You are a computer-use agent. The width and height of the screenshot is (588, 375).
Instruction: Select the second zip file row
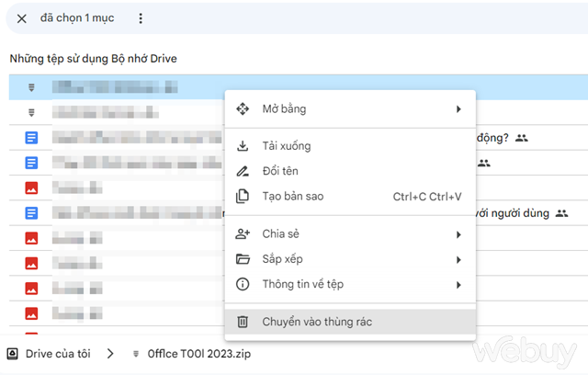[x=117, y=112]
